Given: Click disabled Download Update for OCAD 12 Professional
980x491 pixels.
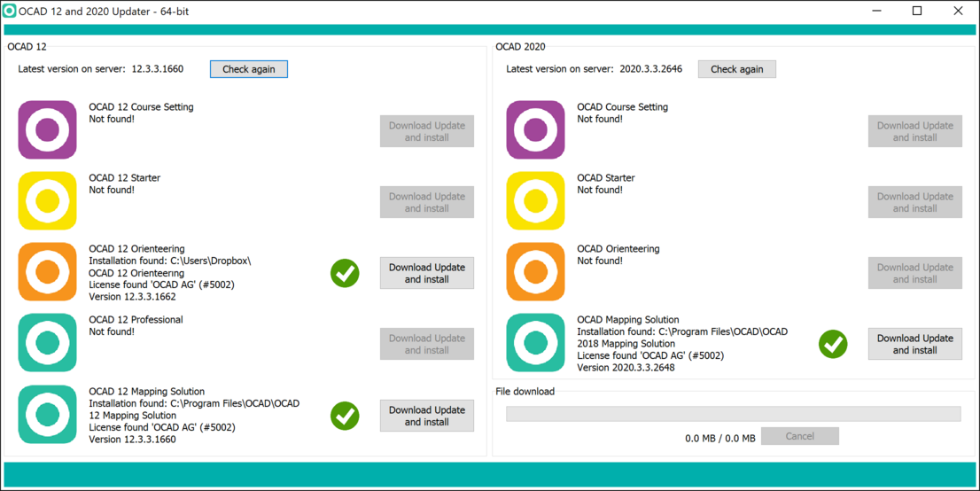Looking at the screenshot, I should point(427,344).
